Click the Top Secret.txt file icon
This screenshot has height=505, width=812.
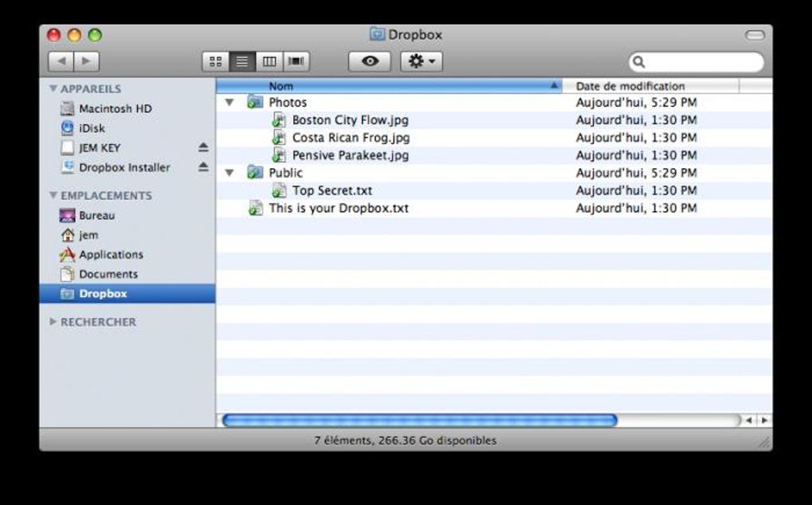coord(279,190)
